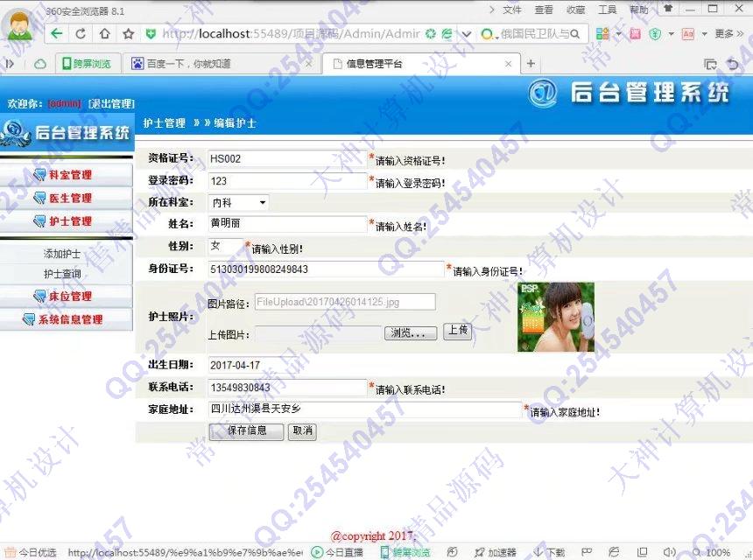The height and width of the screenshot is (560, 753).
Task: Click the 保存信息 save button
Action: 246,430
